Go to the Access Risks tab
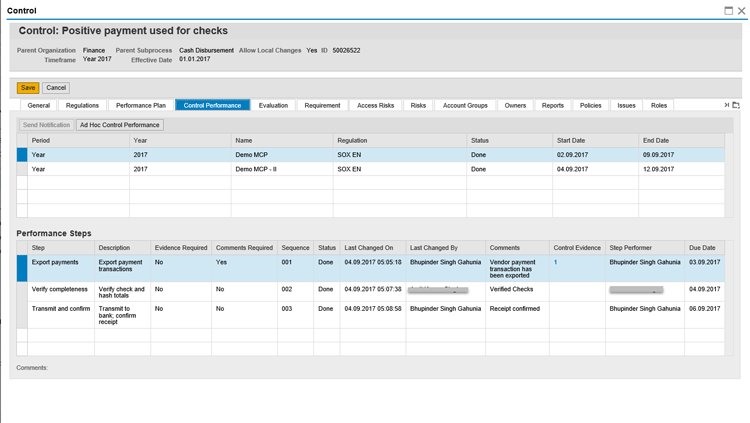Image resolution: width=750 pixels, height=423 pixels. pos(375,105)
